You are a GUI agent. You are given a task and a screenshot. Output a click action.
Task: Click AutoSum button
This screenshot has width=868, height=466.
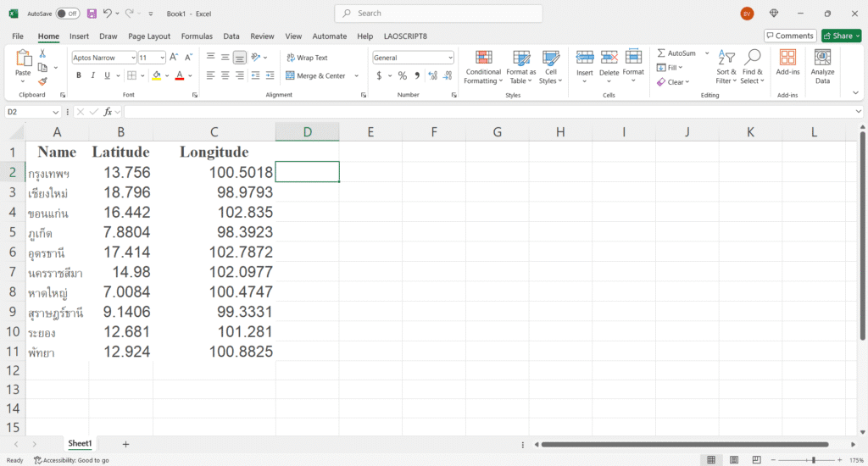676,53
